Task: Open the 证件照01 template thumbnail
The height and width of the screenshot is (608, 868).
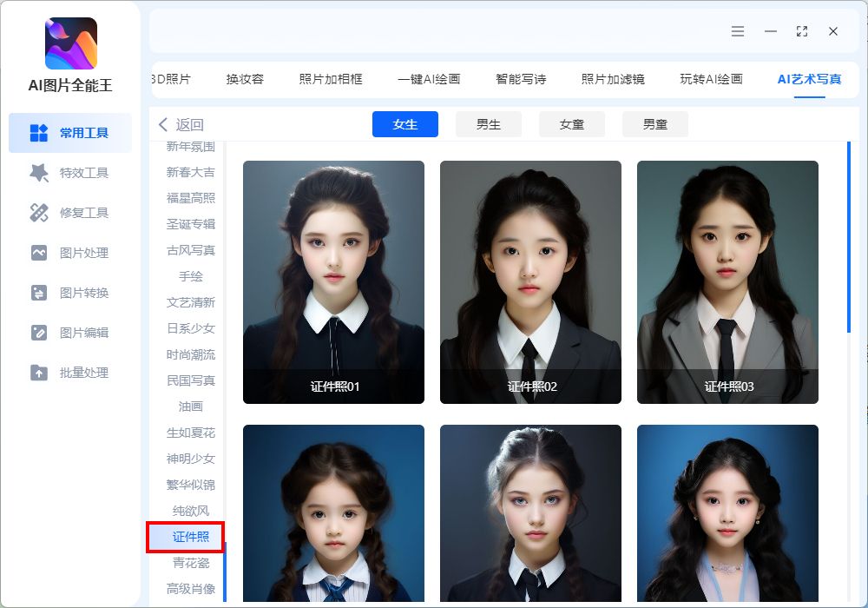Action: pos(334,281)
